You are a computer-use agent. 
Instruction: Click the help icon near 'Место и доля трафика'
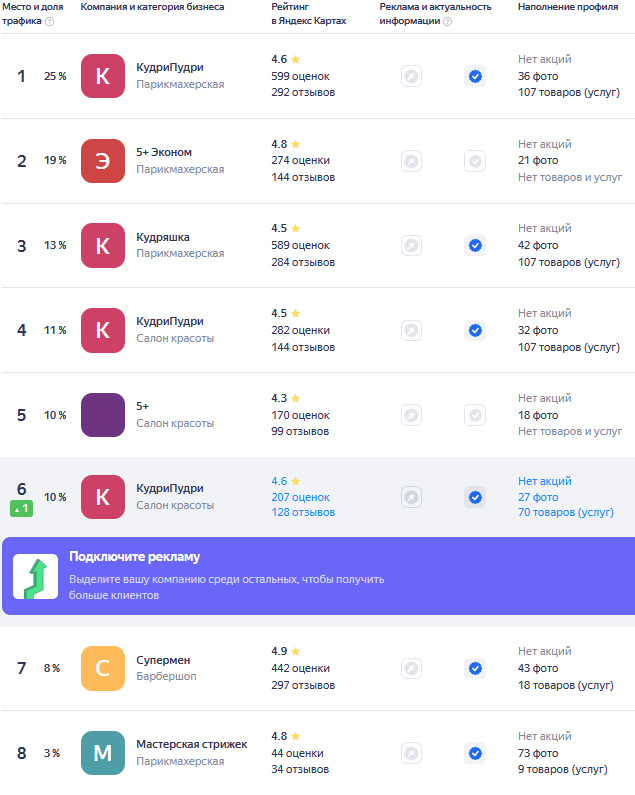(x=50, y=21)
